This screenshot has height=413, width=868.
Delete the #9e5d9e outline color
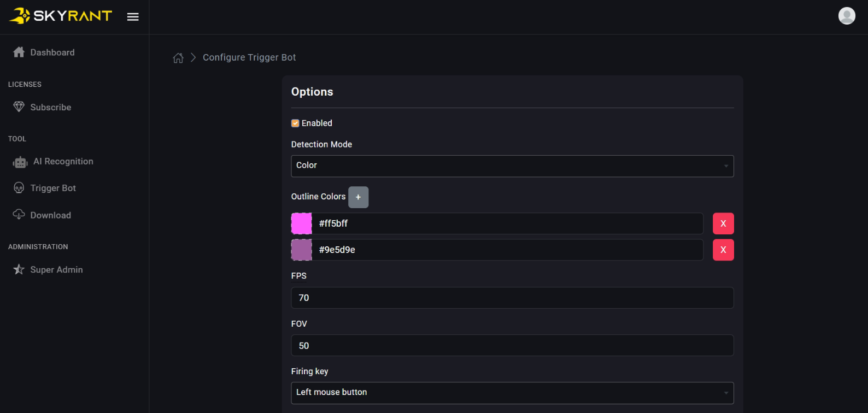coord(723,250)
